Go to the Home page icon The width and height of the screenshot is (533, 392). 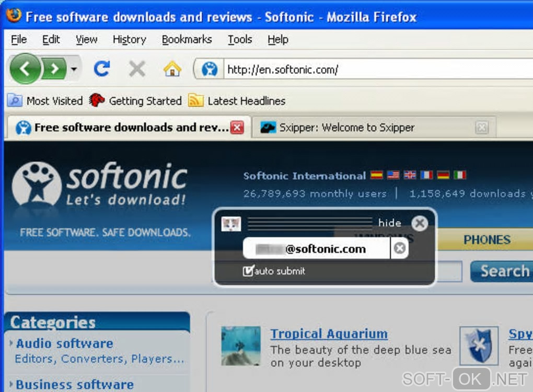pos(172,69)
